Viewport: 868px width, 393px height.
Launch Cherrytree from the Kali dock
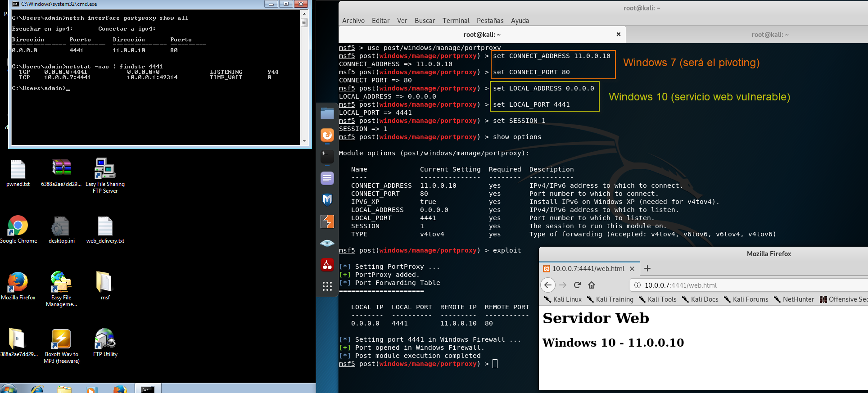327,265
